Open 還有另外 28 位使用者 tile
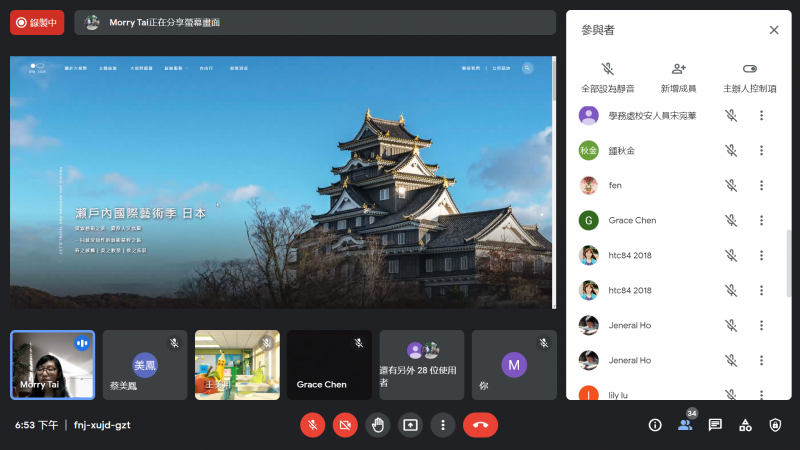 422,365
